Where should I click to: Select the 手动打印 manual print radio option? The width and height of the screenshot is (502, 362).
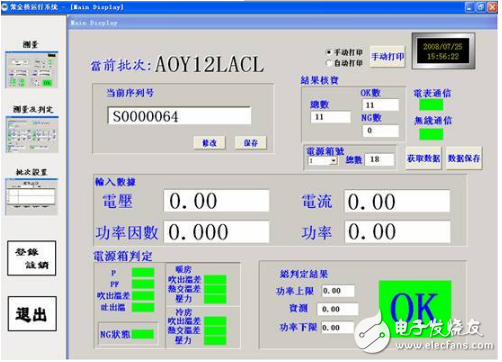329,52
